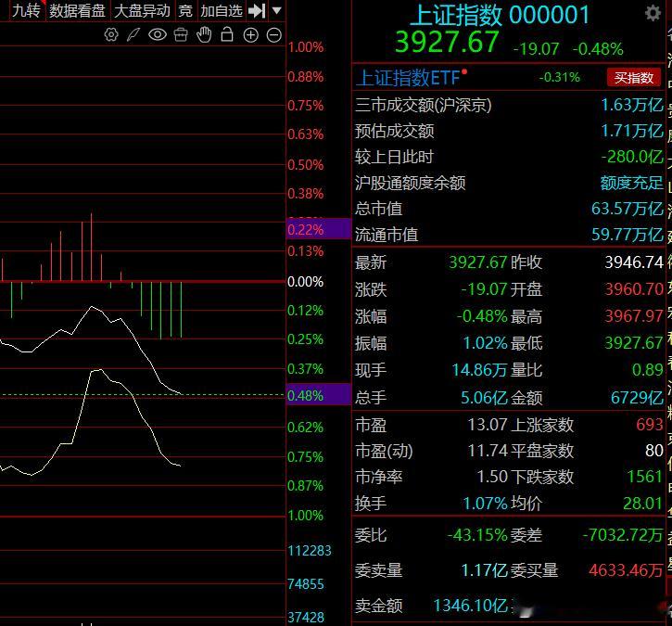Image resolution: width=672 pixels, height=626 pixels.
Task: Click the index price 3927.67 header
Action: click(447, 43)
